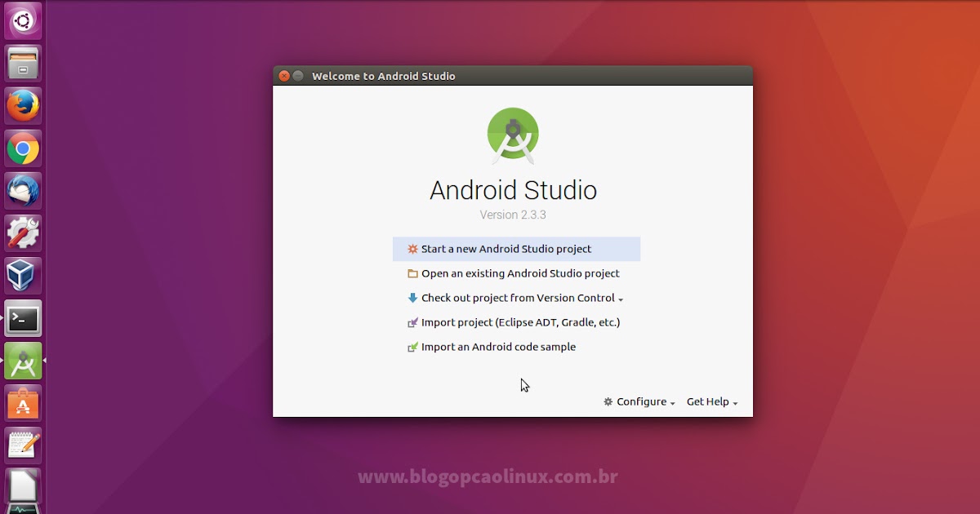This screenshot has width=980, height=514.
Task: Launch Google Chrome from the launcher
Action: 23,148
